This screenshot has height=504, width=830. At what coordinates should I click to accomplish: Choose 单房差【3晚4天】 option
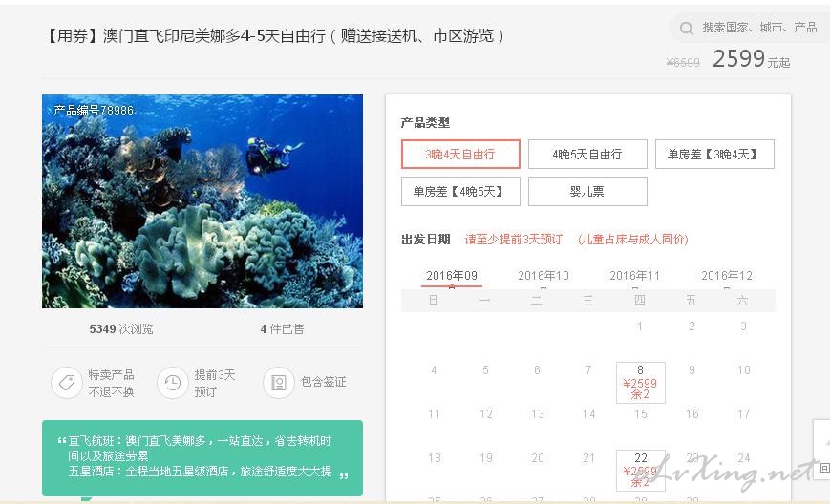pyautogui.click(x=714, y=155)
